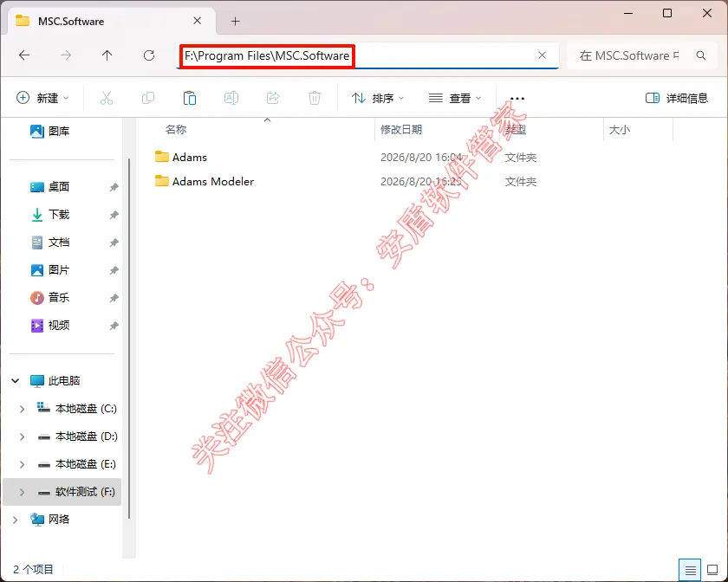Switch to the large icons view
The height and width of the screenshot is (582, 728).
712,570
